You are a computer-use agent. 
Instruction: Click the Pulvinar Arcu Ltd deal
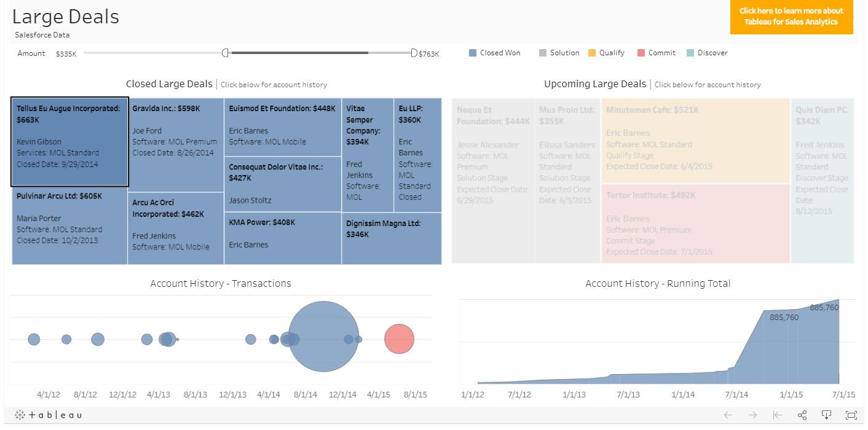(69, 224)
